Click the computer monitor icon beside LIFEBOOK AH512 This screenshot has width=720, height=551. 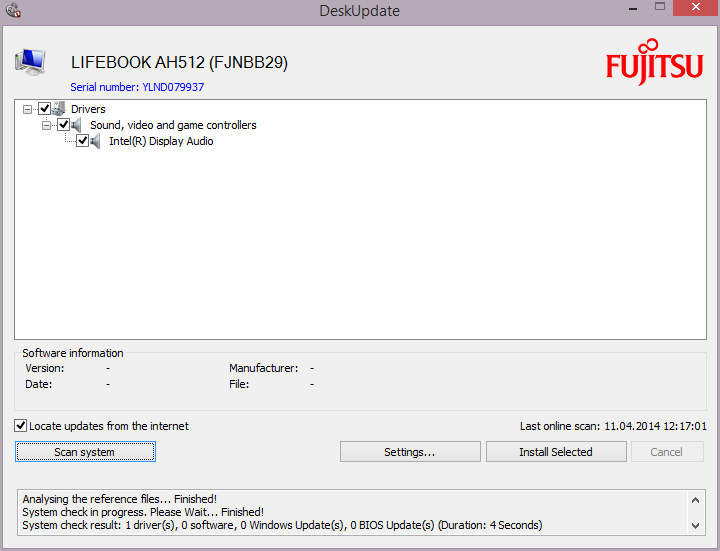point(30,62)
